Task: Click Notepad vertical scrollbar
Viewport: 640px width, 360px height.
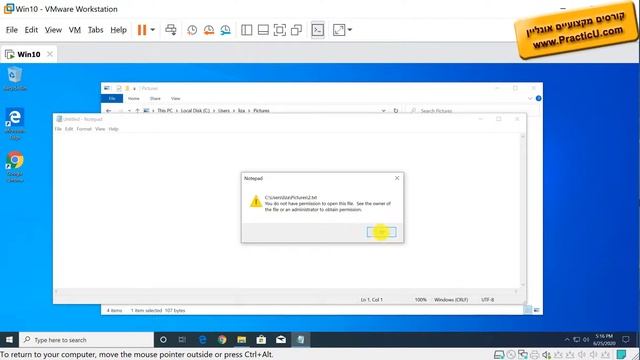Action: [522, 210]
